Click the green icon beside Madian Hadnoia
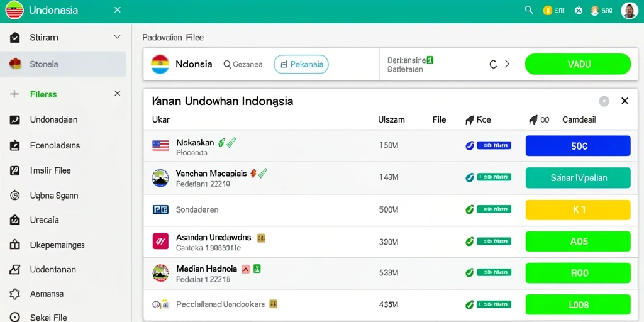644x322 pixels. coord(257,269)
